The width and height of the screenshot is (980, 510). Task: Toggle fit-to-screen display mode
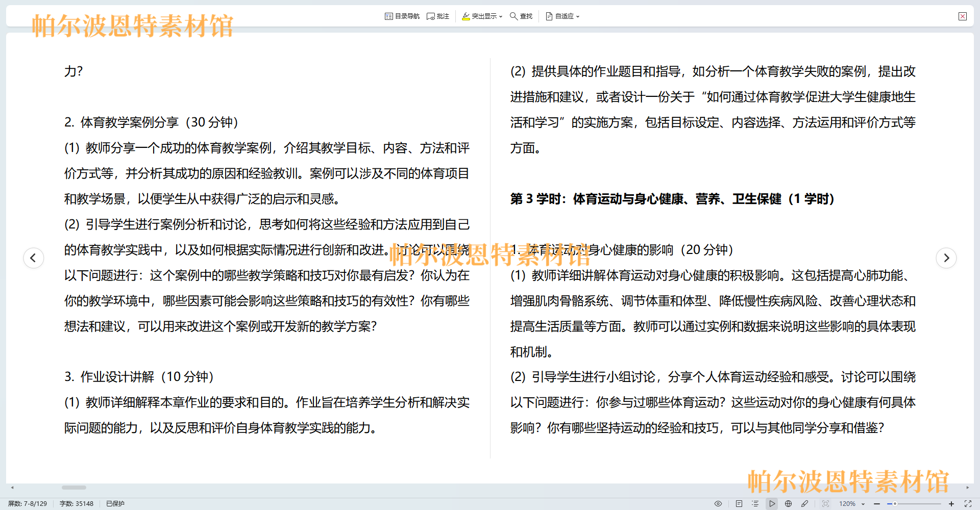tap(825, 504)
